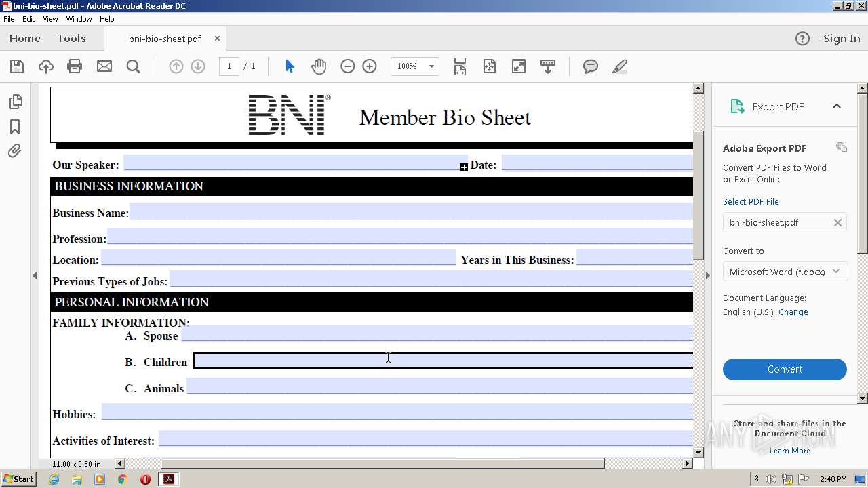Screen dimensions: 868x488
Task: Zoom out with minus icon
Action: tap(347, 66)
